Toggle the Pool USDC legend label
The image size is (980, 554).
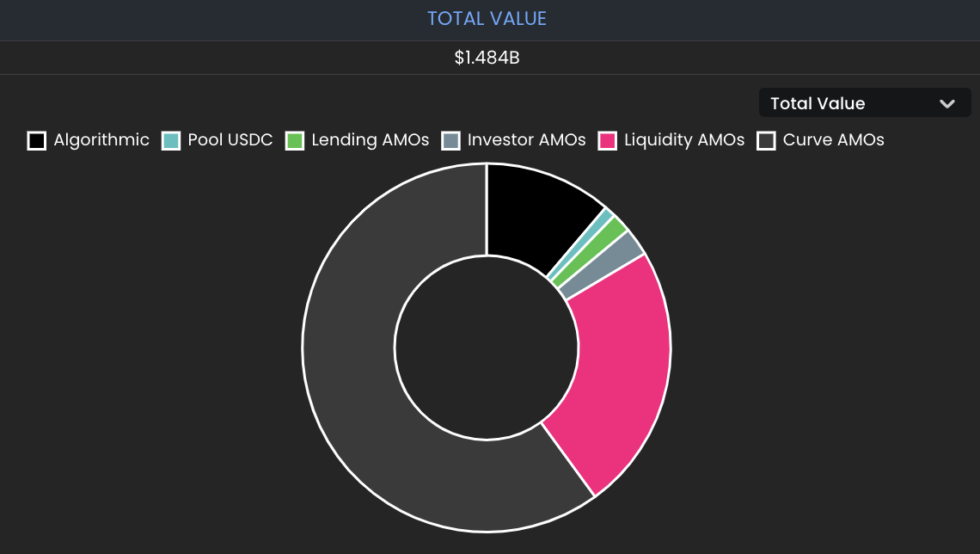(x=230, y=140)
